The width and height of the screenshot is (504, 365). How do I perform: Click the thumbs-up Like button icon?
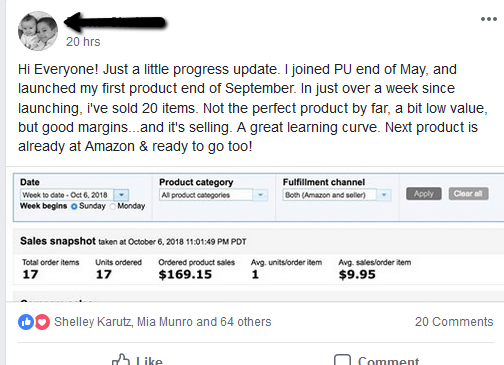(121, 360)
